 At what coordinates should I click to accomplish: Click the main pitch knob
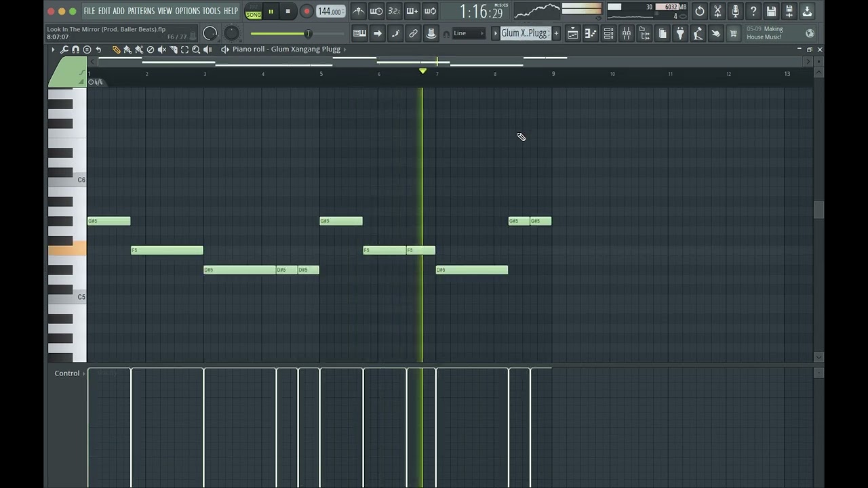coord(232,33)
